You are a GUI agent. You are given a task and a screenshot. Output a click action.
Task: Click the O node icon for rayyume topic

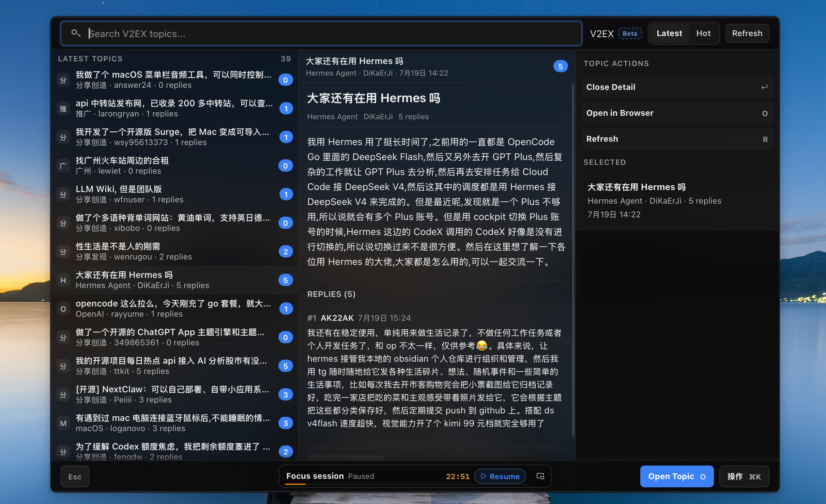(63, 309)
